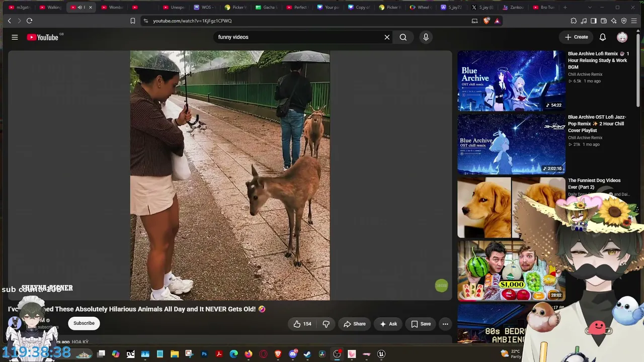Open 'The Funniest Dog Videos Ever (Part 2)' title
Viewport: 644px width, 362px height.
click(594, 184)
